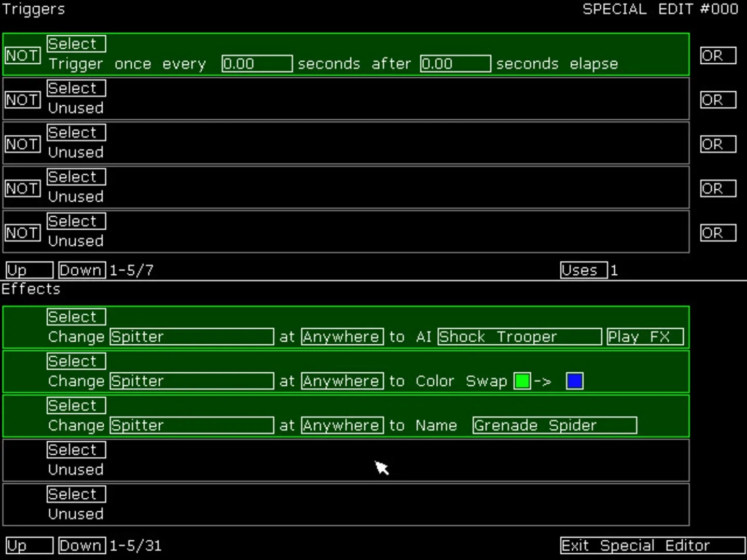This screenshot has height=560, width=747.
Task: Click the blue target color swatch
Action: point(575,381)
